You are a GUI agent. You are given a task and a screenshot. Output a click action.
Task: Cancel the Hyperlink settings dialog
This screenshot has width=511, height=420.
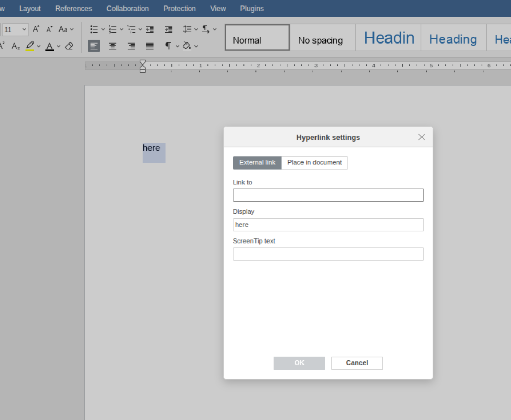[357, 363]
